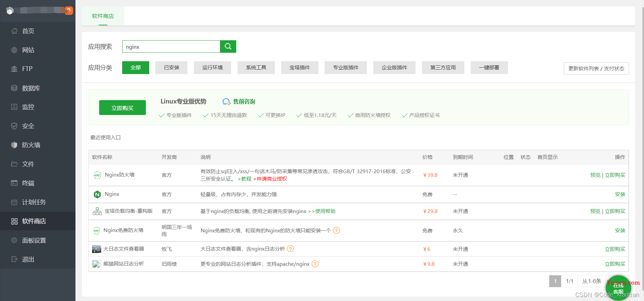Click 预览 link in 宝塔负载均衡 row
Viewport: 644px width, 301px height.
click(x=595, y=211)
